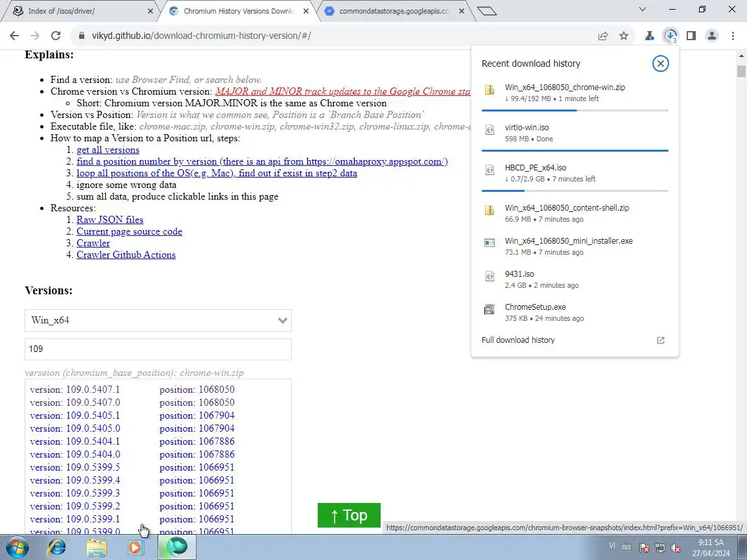Close the Recent download history popup
Image resolution: width=747 pixels, height=560 pixels.
tap(660, 64)
